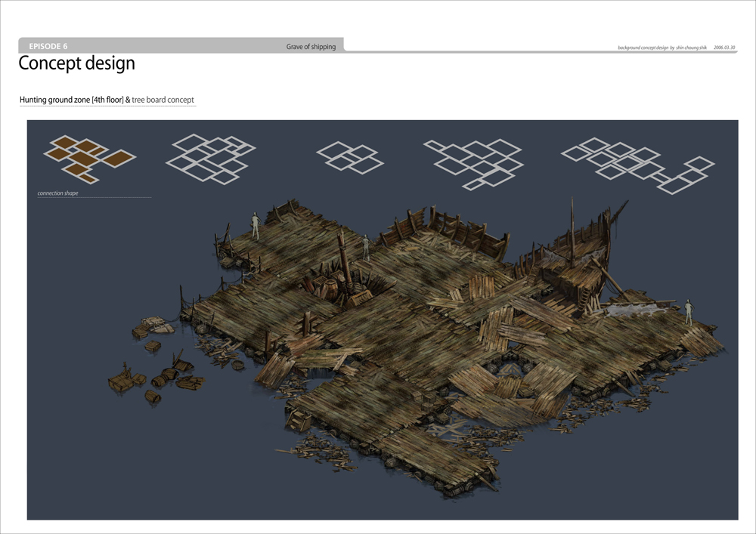Viewport: 756px width, 534px height.
Task: Click 'Hunting ground zone [4th floor]' subtitle text
Action: [x=71, y=100]
